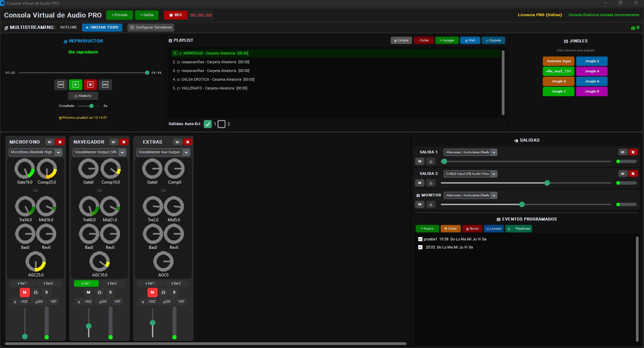Trigger the Antonio Agui jingle
This screenshot has height=348, width=644.
(x=559, y=61)
